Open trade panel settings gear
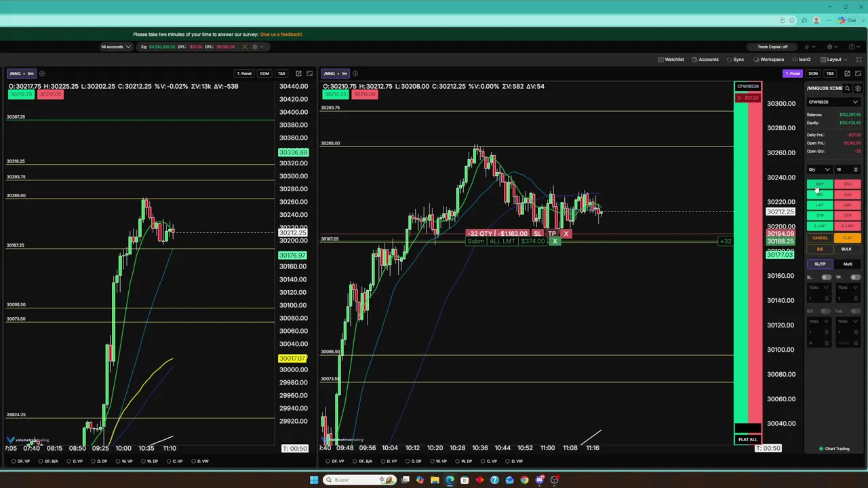868x488 pixels. (858, 88)
